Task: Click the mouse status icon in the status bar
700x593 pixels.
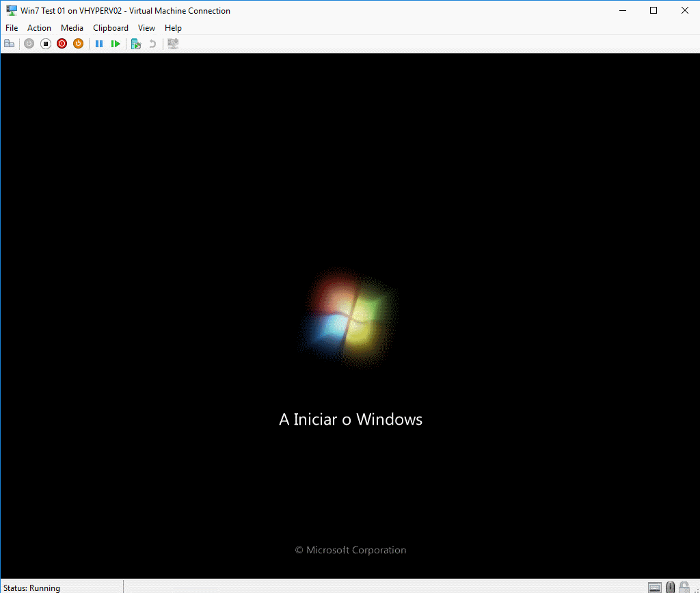Action: click(670, 587)
